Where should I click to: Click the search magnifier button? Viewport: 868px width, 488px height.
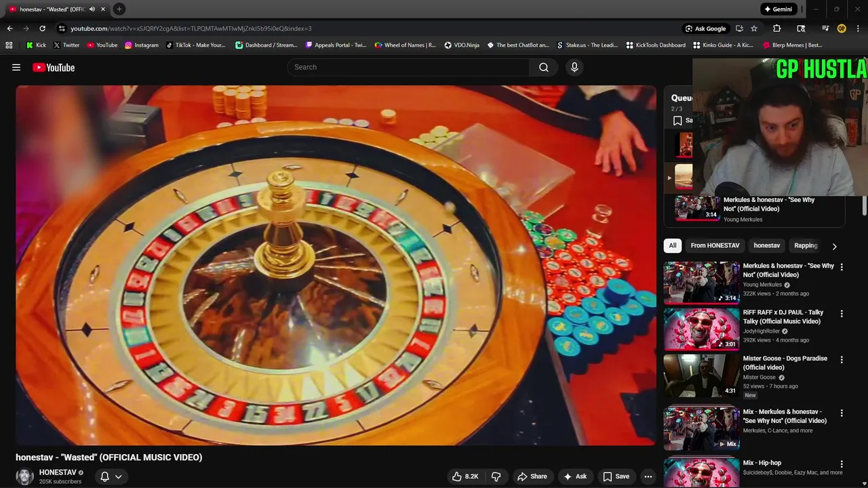click(544, 67)
